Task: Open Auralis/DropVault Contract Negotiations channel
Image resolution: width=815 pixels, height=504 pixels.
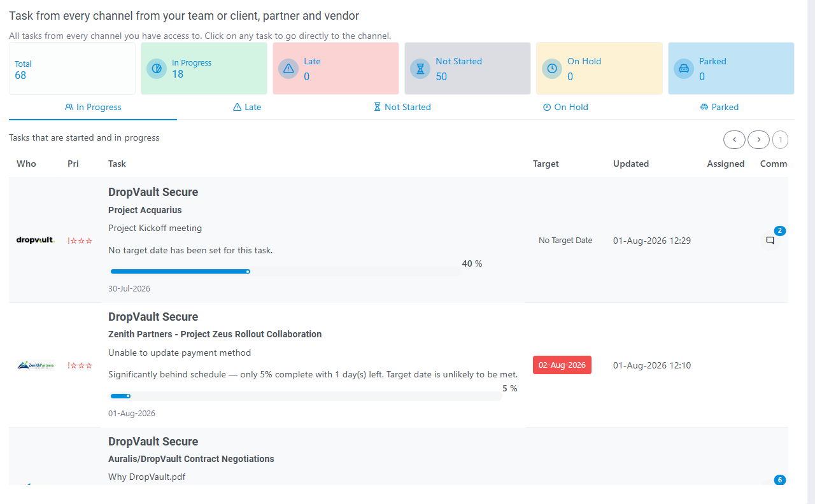Action: coord(191,459)
